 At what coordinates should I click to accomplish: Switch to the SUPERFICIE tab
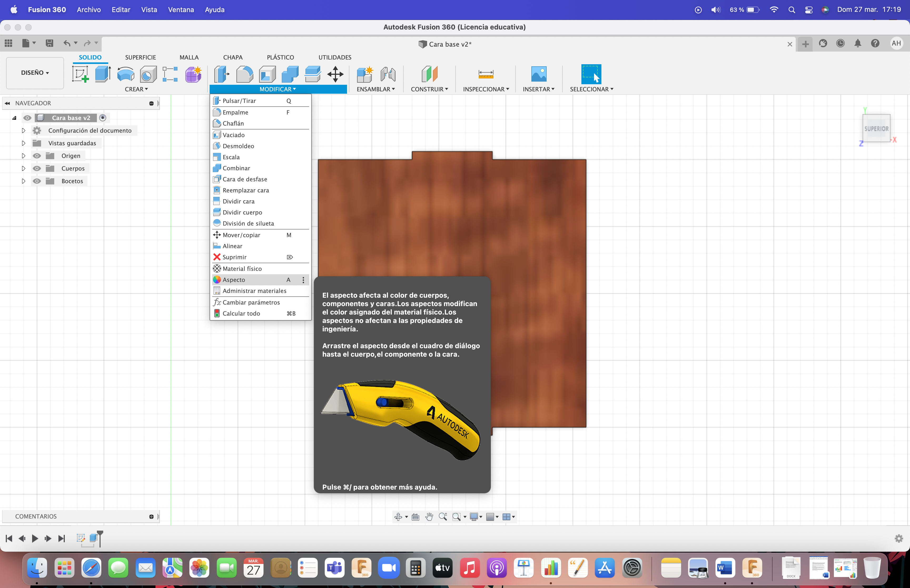[x=141, y=57]
